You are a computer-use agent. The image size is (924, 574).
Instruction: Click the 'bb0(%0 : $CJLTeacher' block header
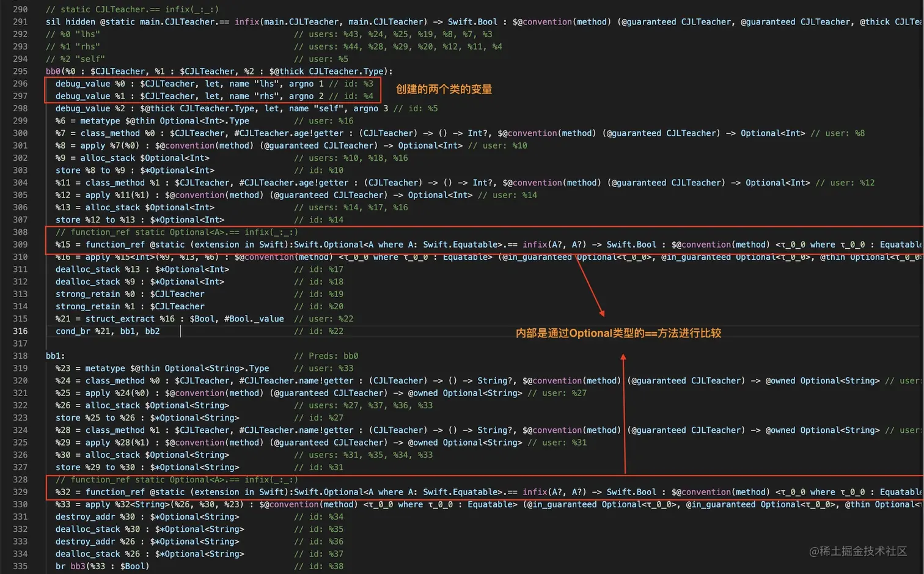coord(219,71)
